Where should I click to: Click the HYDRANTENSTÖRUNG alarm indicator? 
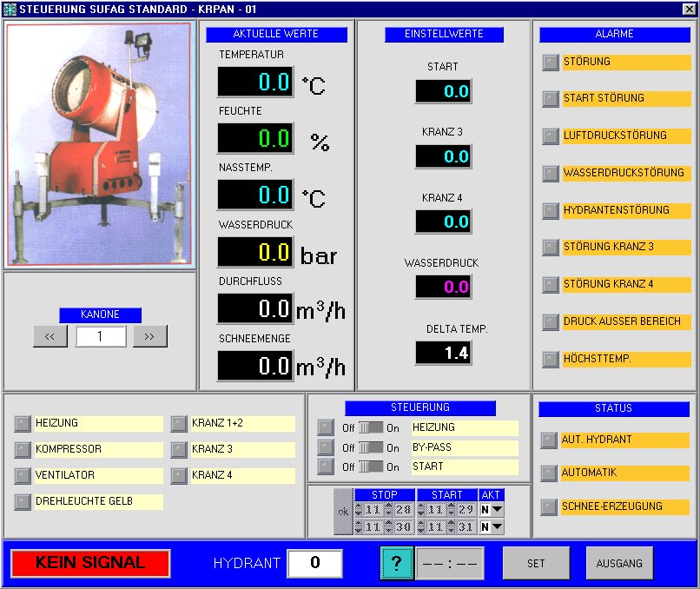point(550,210)
